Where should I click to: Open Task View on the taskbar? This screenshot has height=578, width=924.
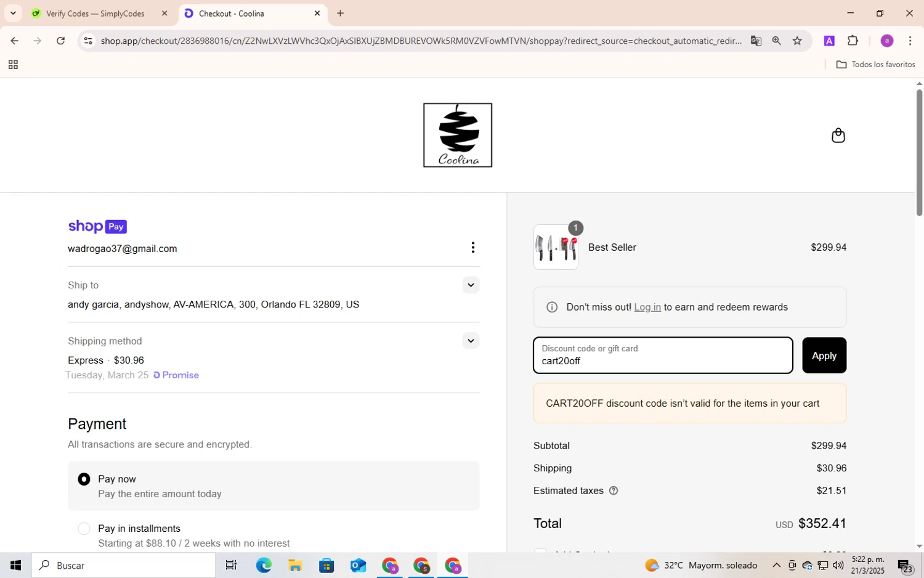pyautogui.click(x=231, y=565)
